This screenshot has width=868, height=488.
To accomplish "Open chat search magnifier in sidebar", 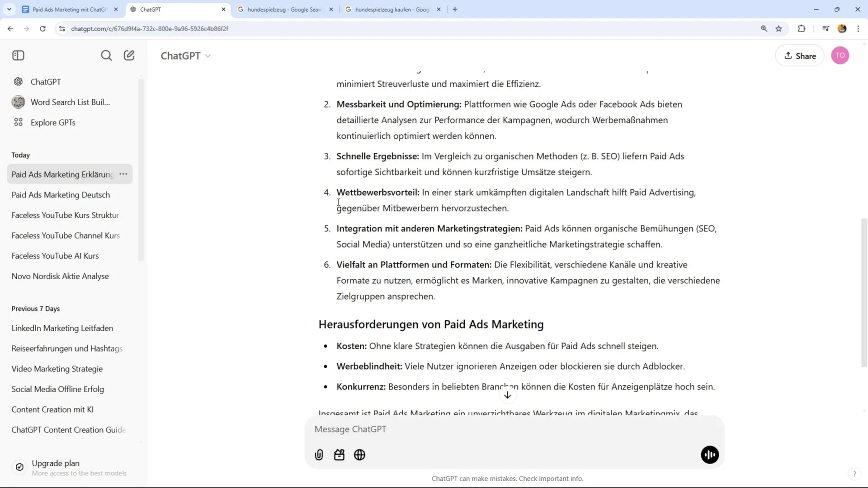I will (106, 56).
